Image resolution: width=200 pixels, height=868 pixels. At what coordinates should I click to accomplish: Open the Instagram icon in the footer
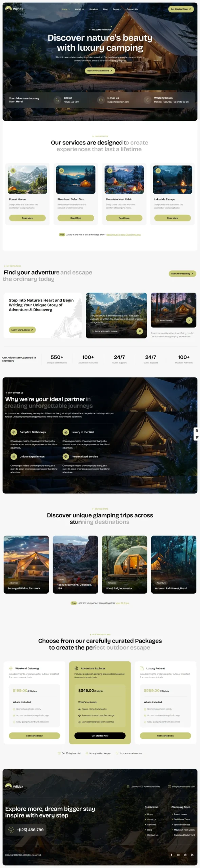(x=178, y=855)
